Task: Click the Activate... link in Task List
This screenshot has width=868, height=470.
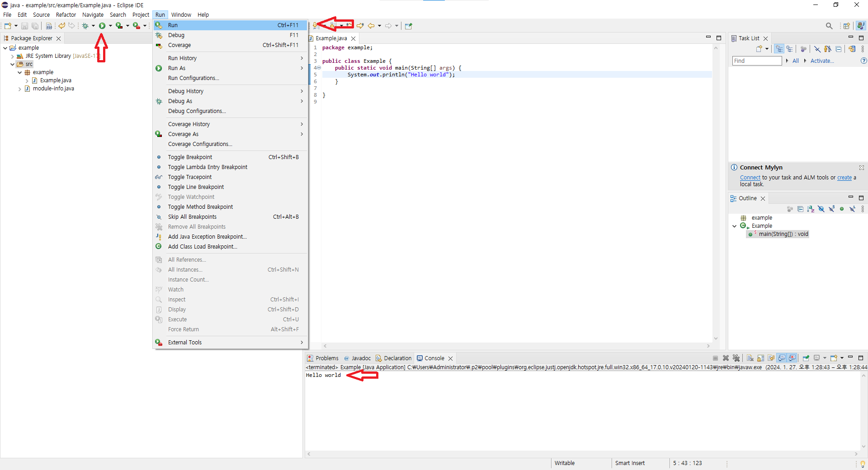Action: [822, 61]
